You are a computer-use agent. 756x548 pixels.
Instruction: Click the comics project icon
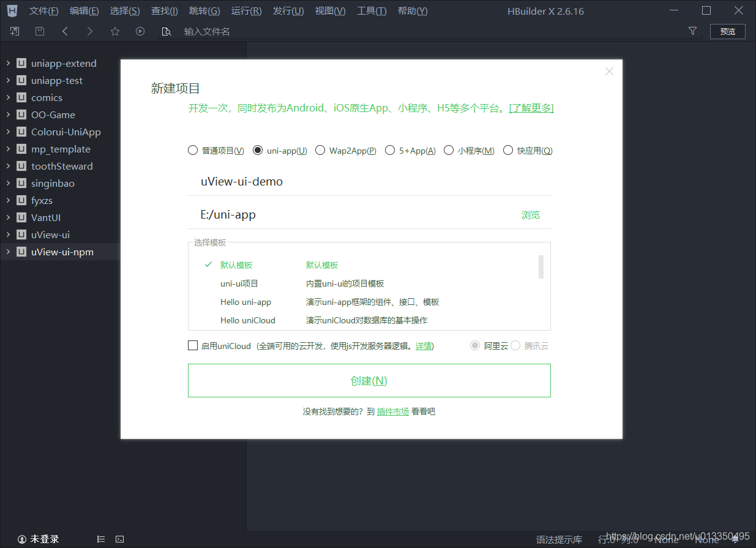click(22, 97)
